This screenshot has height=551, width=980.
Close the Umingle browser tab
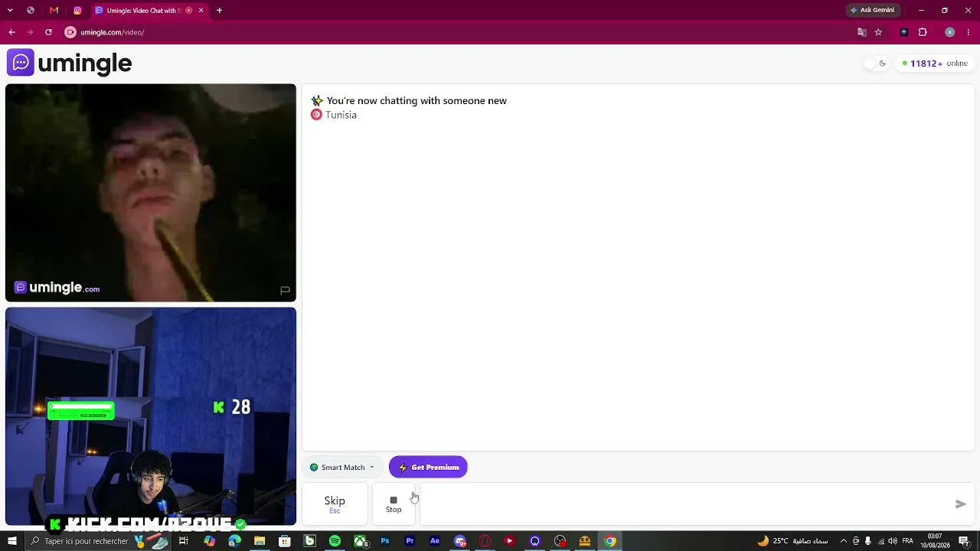[201, 11]
